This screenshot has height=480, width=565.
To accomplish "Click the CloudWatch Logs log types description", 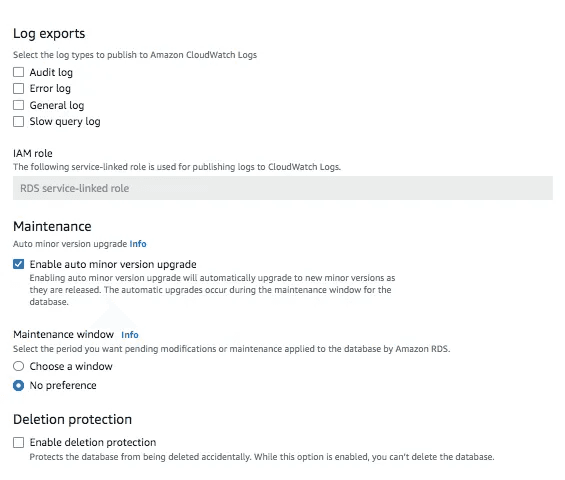I will pos(135,55).
